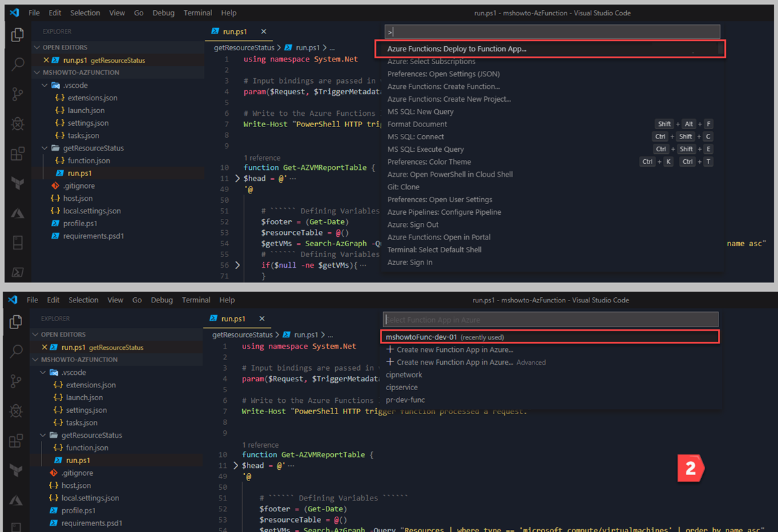Open function.json in lower Explorer
The width and height of the screenshot is (778, 532).
tap(87, 448)
